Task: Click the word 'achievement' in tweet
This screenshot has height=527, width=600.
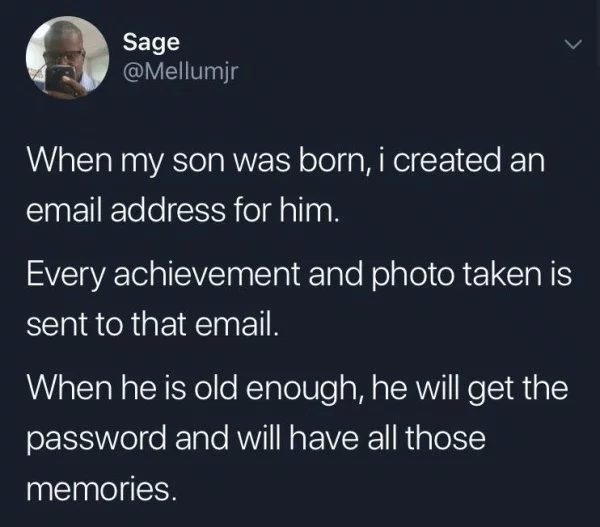Action: (x=207, y=274)
